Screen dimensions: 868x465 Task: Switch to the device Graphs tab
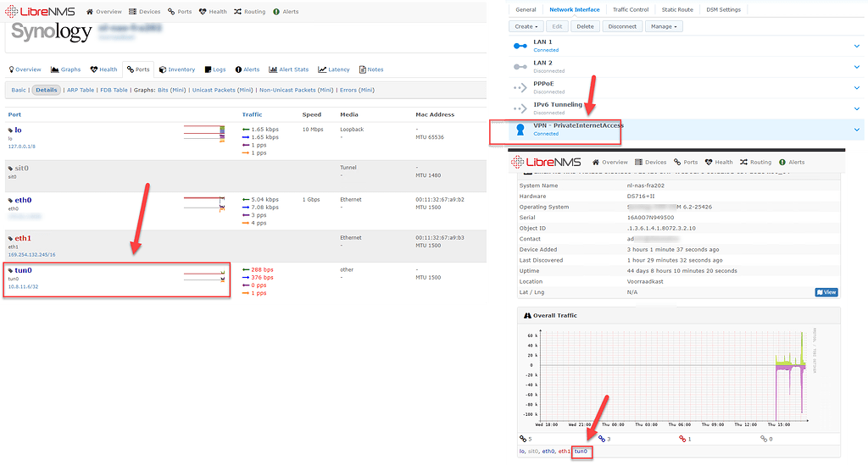[66, 69]
